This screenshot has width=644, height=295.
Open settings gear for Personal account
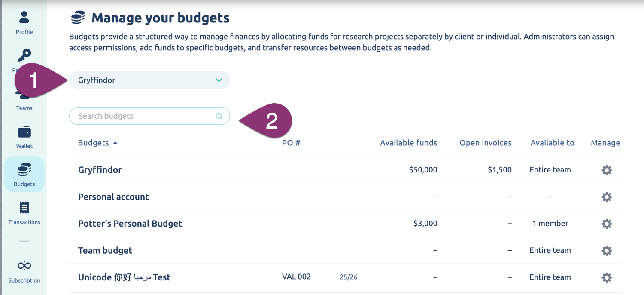point(606,197)
